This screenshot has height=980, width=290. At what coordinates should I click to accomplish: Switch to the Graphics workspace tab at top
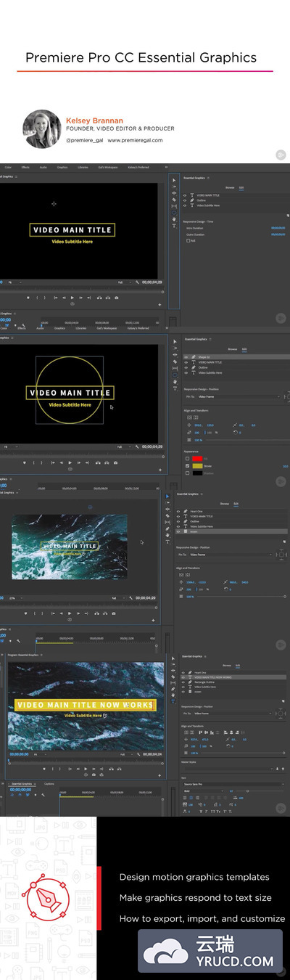click(62, 168)
